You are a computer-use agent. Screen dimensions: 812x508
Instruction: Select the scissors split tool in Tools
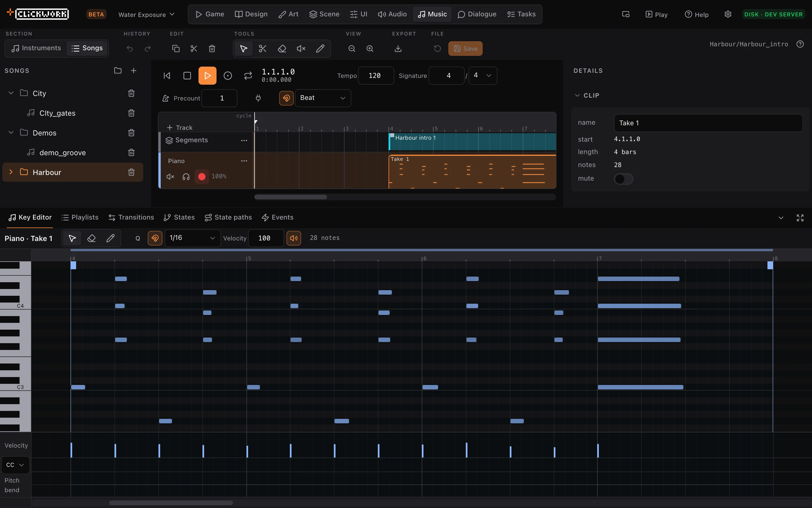[262, 49]
